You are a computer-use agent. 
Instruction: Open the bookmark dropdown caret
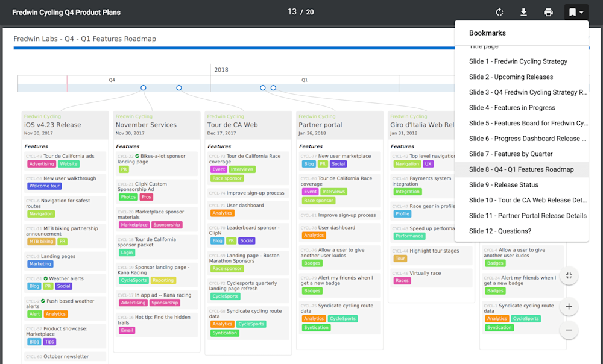coord(581,11)
